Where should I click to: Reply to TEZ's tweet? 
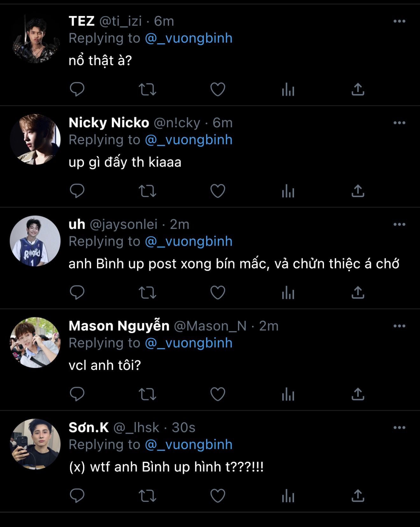(77, 89)
